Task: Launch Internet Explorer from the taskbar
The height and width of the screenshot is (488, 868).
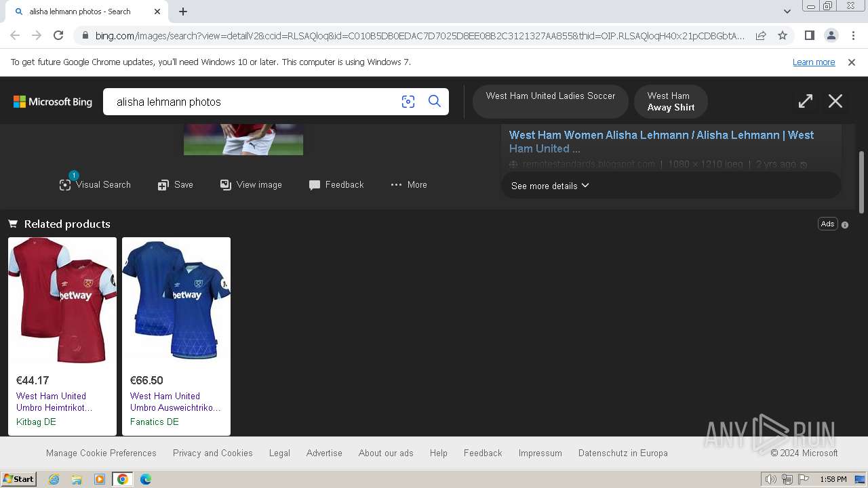Action: pyautogui.click(x=54, y=479)
